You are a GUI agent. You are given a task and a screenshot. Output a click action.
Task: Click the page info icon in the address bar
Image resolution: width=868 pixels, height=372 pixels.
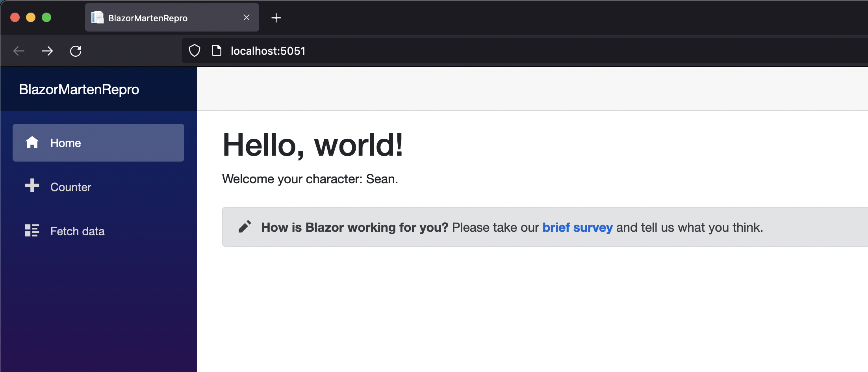click(x=216, y=50)
